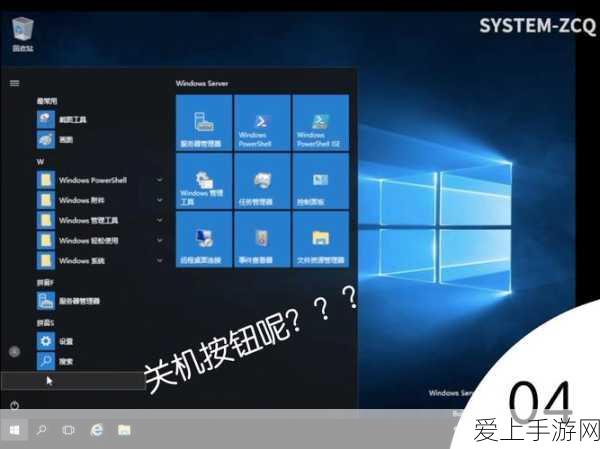Click the Windows Server tile group title
Viewport: 600px width, 449px height.
pyautogui.click(x=202, y=83)
